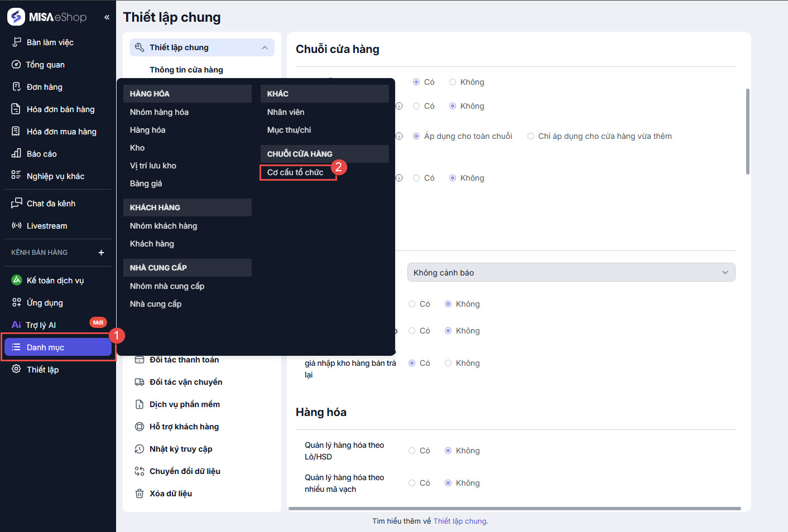Screen dimensions: 788x532
Task: Click the Chuỗi cửa hàng heading
Action: tap(338, 49)
